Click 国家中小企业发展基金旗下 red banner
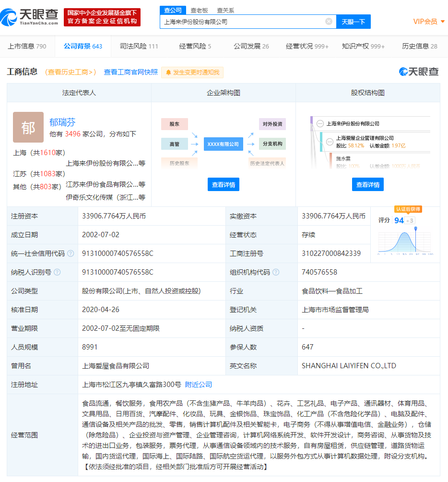 pyautogui.click(x=102, y=17)
